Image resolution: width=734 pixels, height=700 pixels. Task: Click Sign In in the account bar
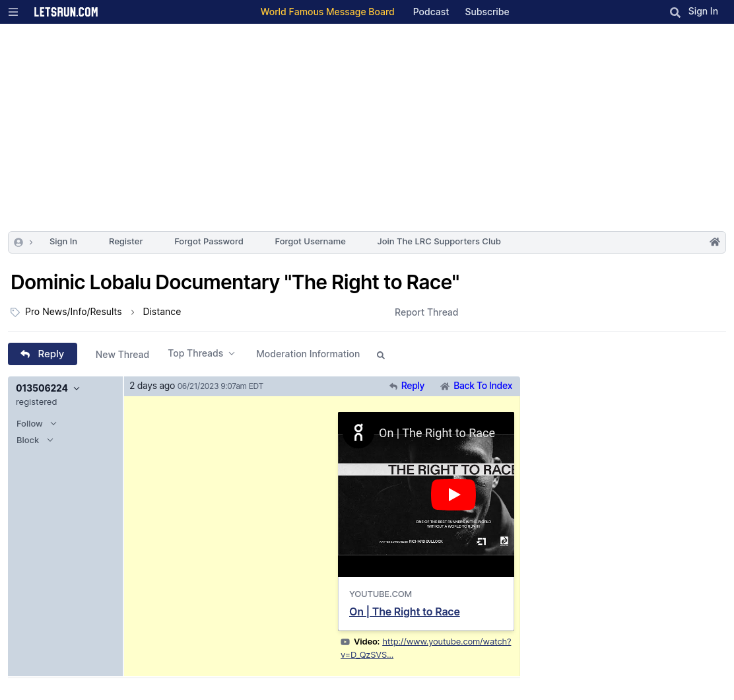point(63,242)
